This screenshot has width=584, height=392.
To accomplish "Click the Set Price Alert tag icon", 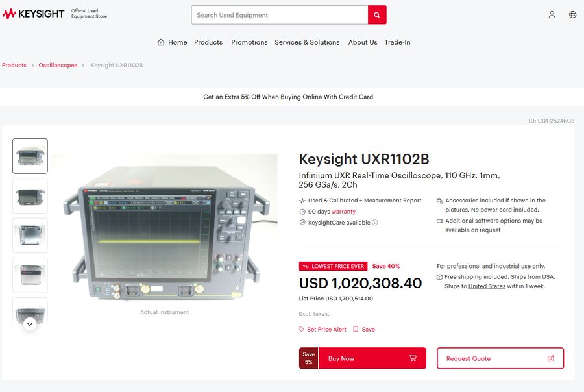I will tap(302, 330).
